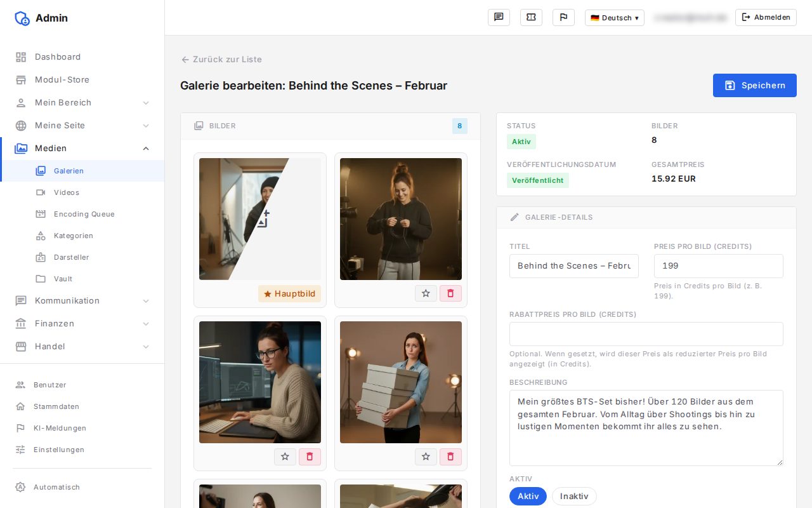Set the hoodie woman image as main via star
The height and width of the screenshot is (508, 812).
(x=426, y=293)
